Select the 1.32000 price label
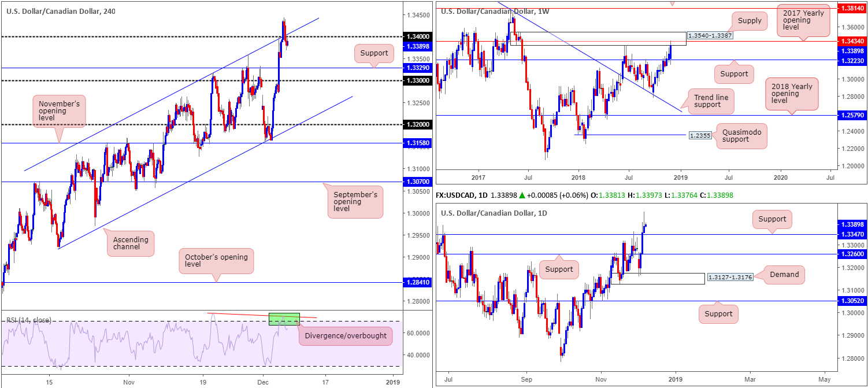The width and height of the screenshot is (868, 388). click(x=418, y=125)
